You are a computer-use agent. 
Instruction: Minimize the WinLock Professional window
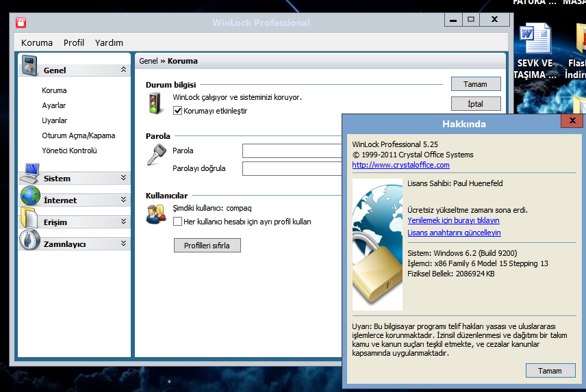tap(453, 20)
